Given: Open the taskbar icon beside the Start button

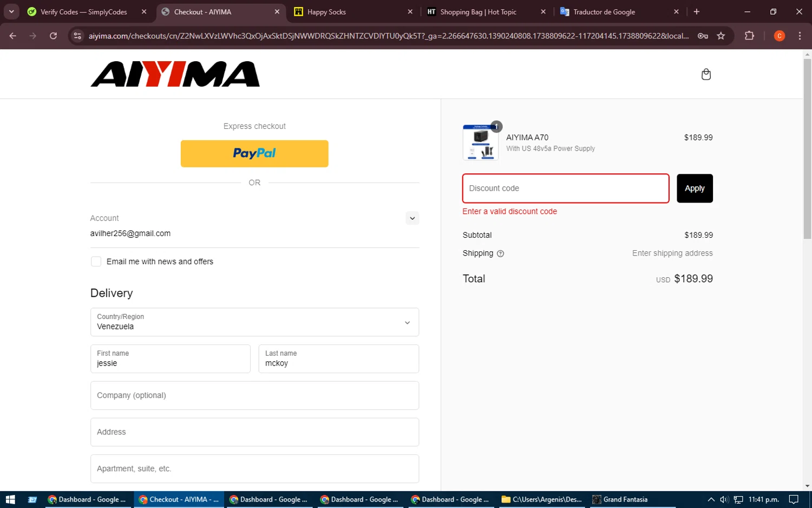Looking at the screenshot, I should (x=32, y=499).
